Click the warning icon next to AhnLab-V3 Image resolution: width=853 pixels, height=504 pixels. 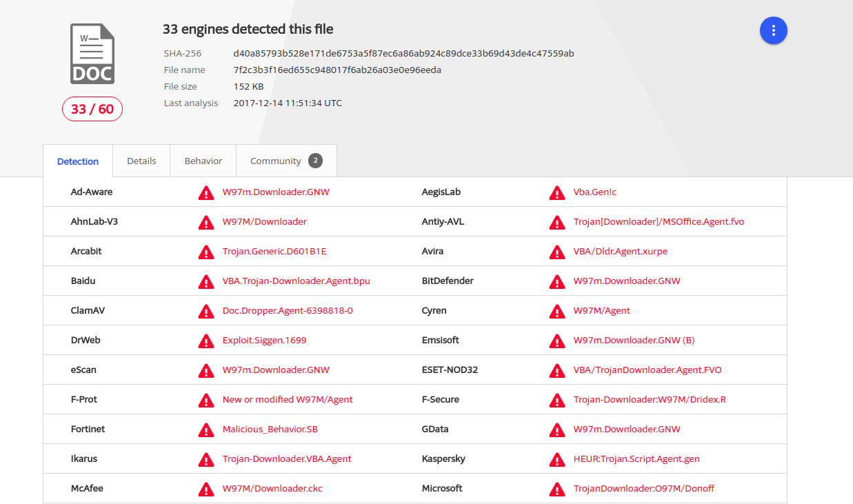point(206,222)
